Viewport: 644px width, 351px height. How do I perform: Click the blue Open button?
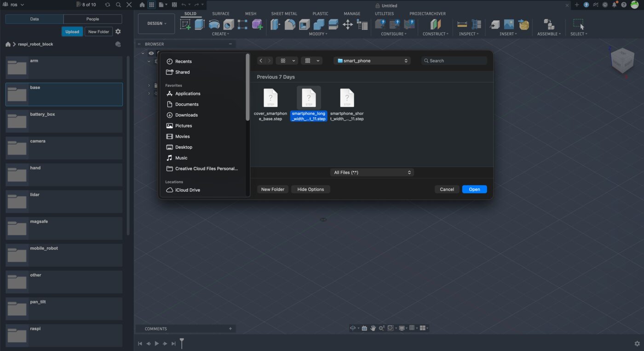[x=474, y=189]
